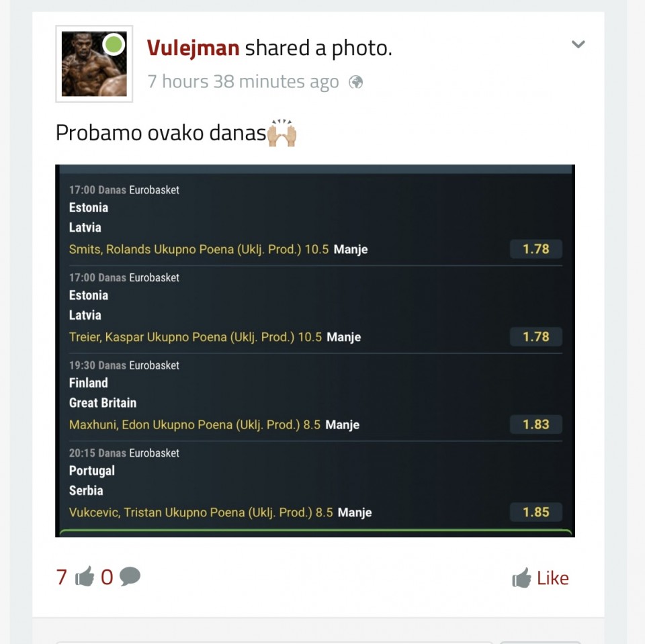Click the globe public visibility icon
Viewport: 645px width, 644px height.
pos(356,82)
